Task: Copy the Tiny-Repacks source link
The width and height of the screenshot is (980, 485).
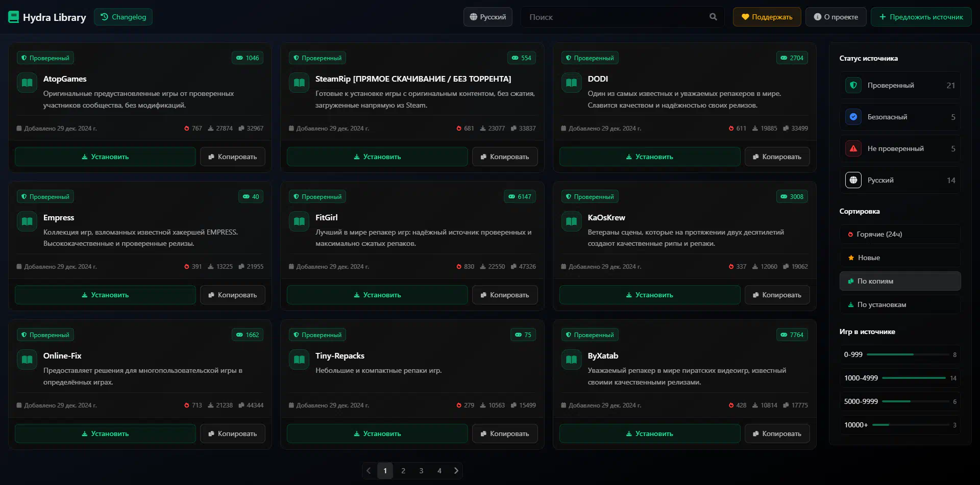Action: [505, 433]
